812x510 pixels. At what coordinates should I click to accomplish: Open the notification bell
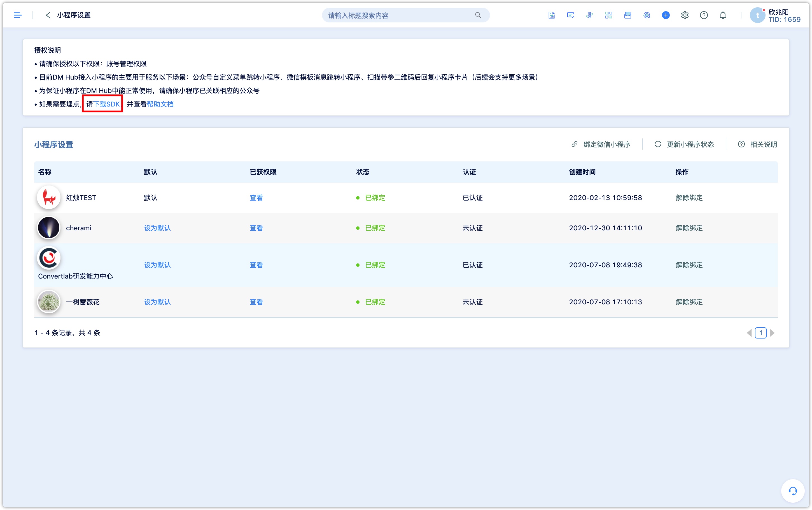pos(723,15)
